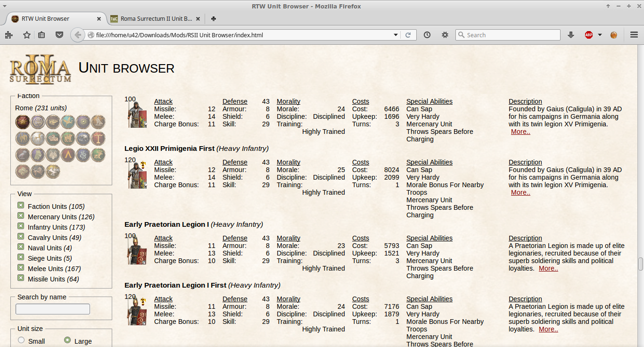Select Small unit size radio button

pyautogui.click(x=21, y=340)
